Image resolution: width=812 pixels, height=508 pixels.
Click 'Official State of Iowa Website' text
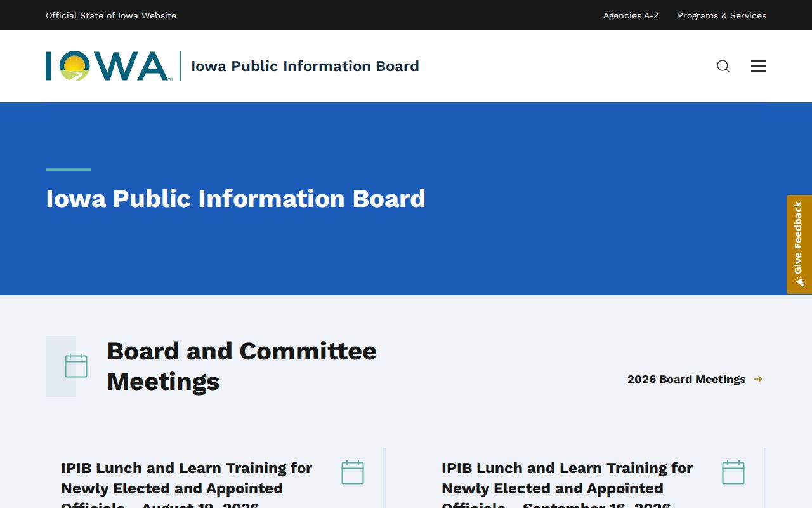pos(111,15)
